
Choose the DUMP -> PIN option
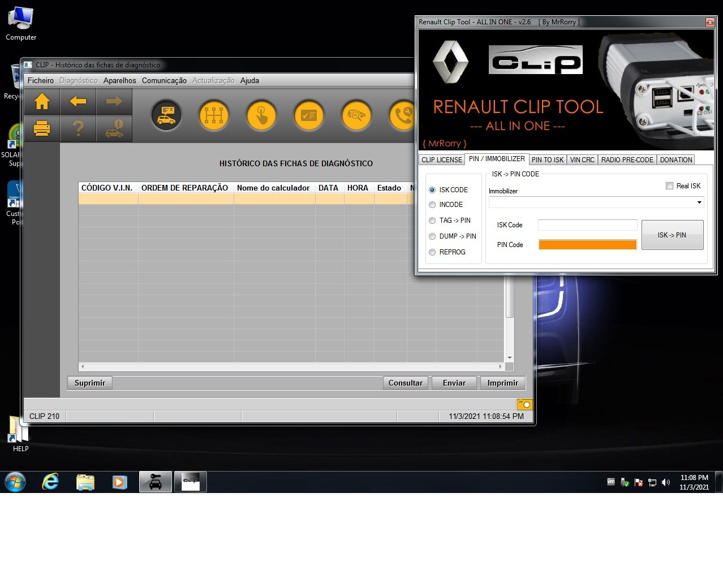click(x=432, y=236)
